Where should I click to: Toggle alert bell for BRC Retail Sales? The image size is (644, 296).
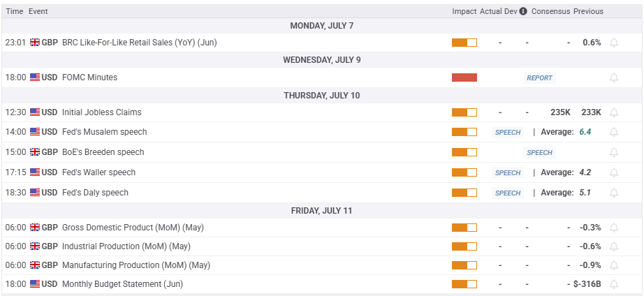[x=614, y=43]
